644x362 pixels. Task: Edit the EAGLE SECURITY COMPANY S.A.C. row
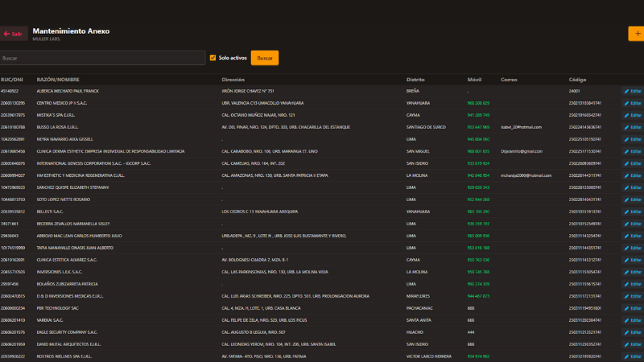633,332
